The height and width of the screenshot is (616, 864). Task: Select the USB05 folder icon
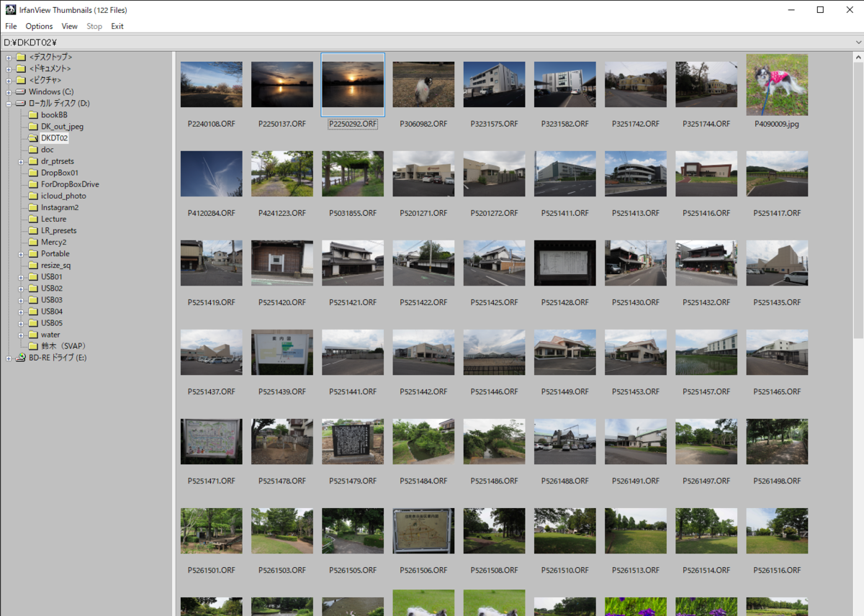[x=33, y=322]
